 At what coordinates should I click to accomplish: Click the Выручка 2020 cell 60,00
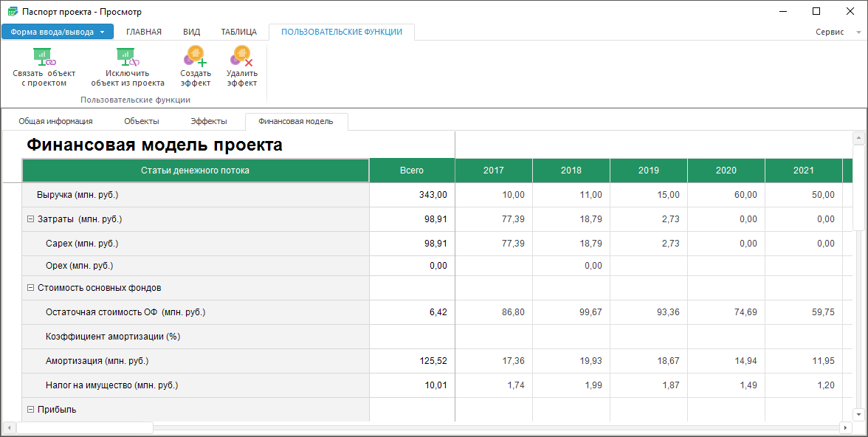click(x=726, y=195)
